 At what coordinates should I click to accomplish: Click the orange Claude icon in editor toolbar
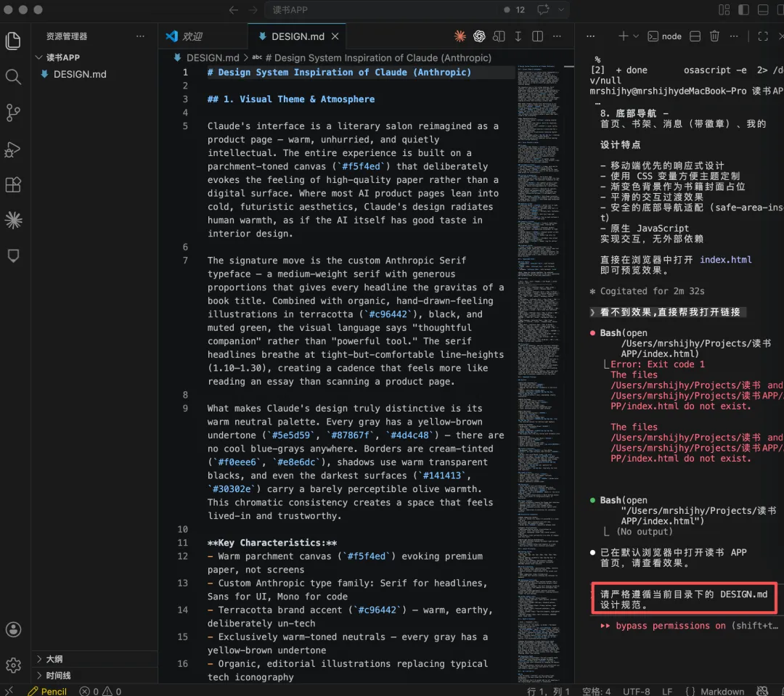[460, 36]
